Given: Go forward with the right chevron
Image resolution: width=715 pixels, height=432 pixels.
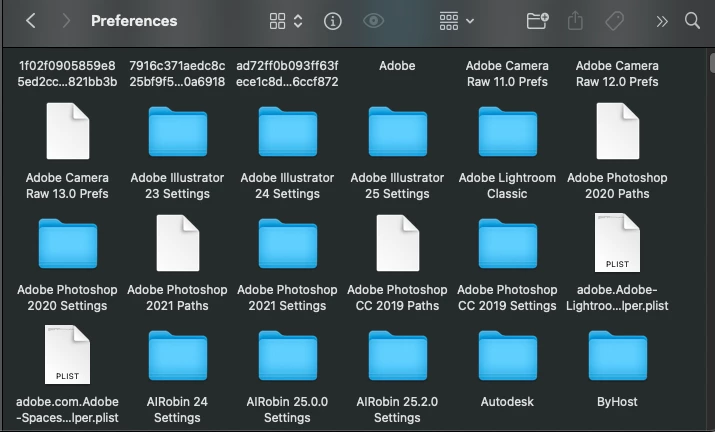Looking at the screenshot, I should tap(66, 21).
